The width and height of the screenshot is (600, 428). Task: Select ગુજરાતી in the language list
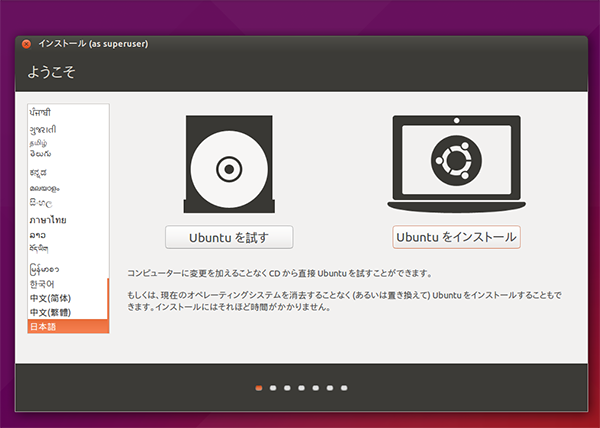[67, 130]
